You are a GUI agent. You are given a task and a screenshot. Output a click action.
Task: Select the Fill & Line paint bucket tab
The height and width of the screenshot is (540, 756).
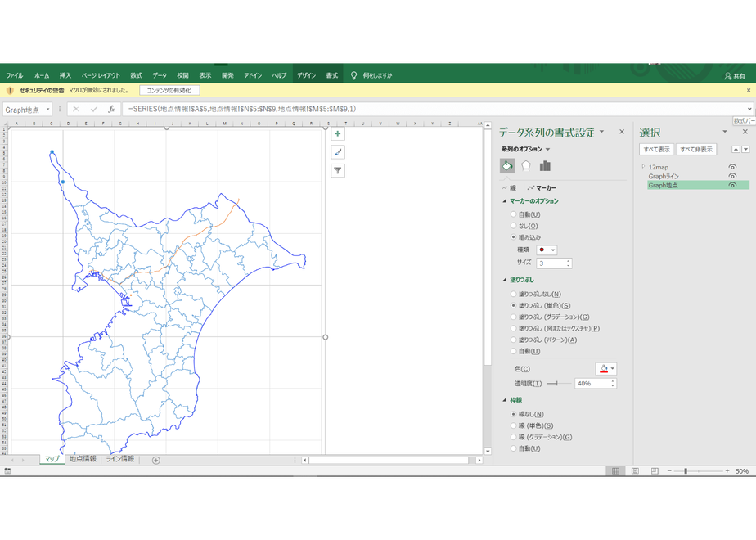(506, 166)
